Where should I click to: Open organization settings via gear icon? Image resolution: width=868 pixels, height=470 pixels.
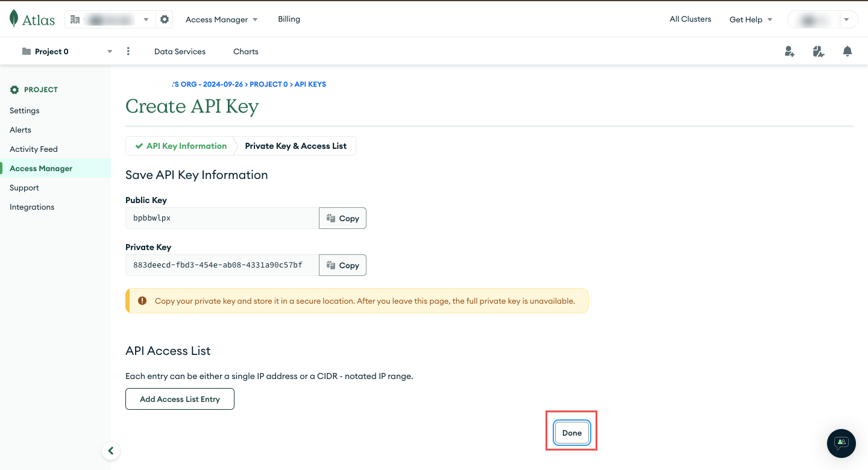pos(165,19)
